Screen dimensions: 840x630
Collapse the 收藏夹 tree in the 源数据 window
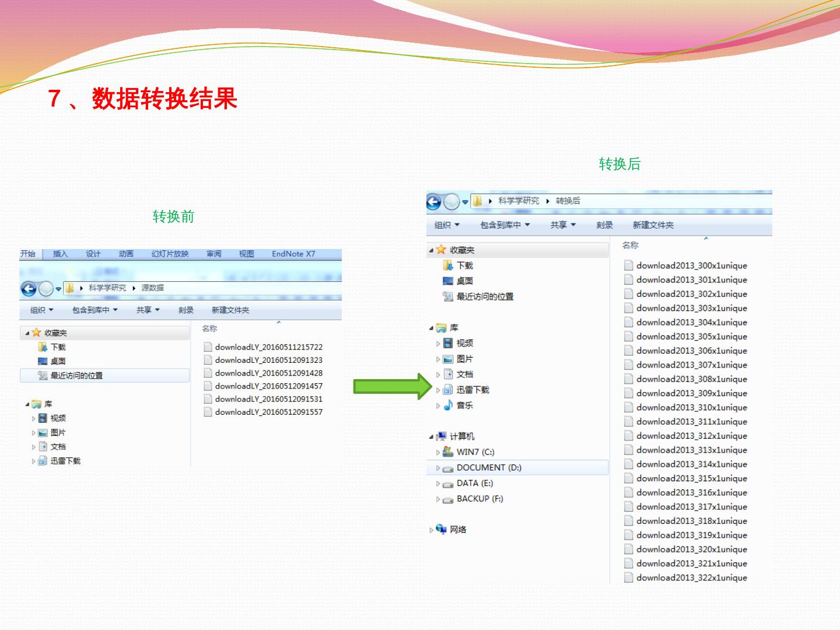27,334
